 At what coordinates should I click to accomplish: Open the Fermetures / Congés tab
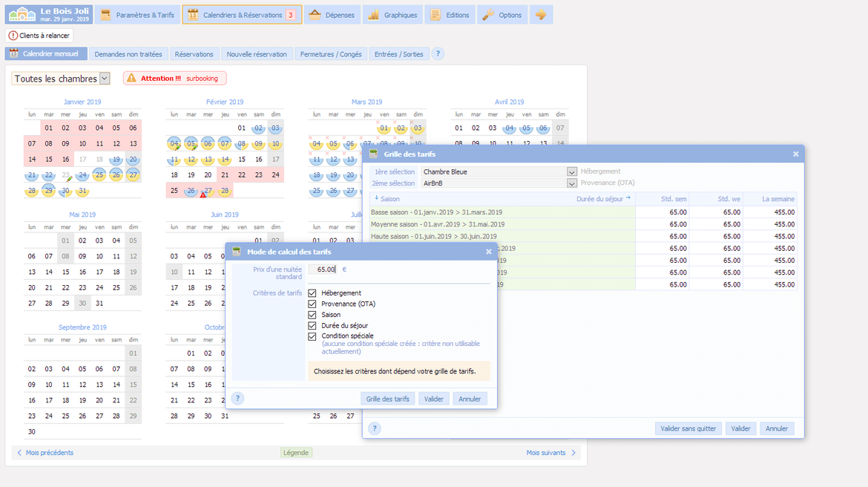click(330, 54)
